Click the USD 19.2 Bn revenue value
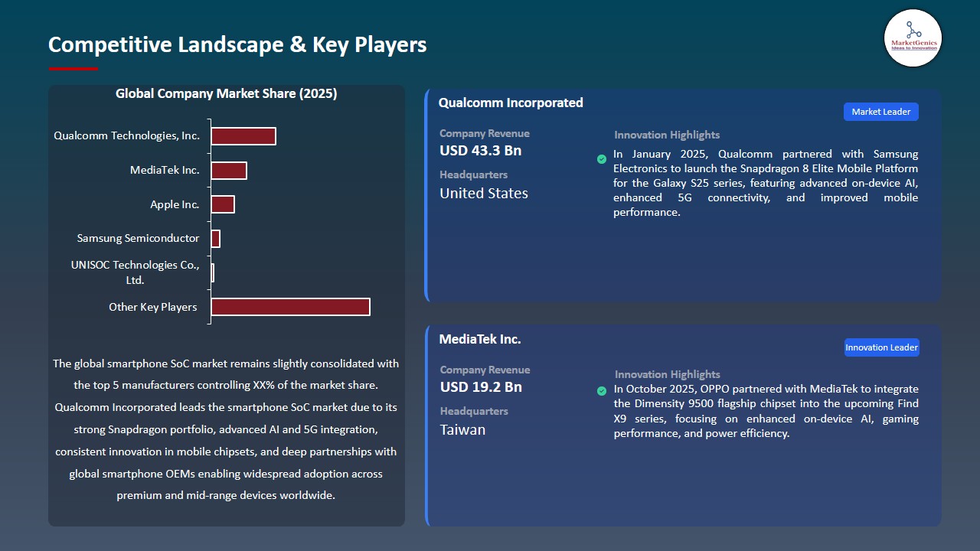Image resolution: width=980 pixels, height=551 pixels. point(481,387)
